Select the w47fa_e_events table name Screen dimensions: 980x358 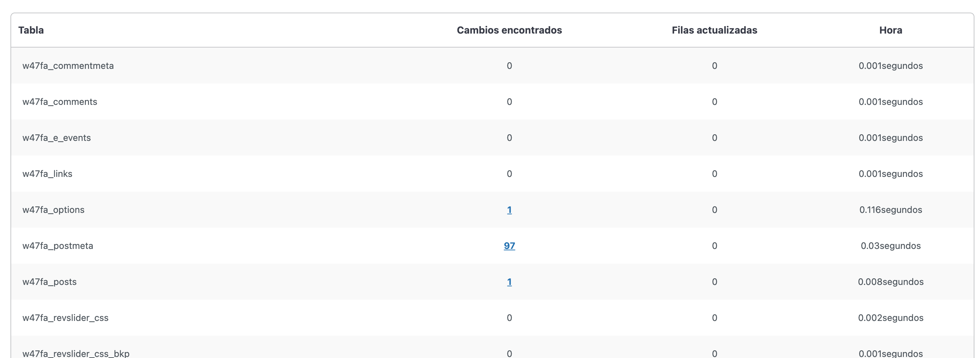(56, 137)
